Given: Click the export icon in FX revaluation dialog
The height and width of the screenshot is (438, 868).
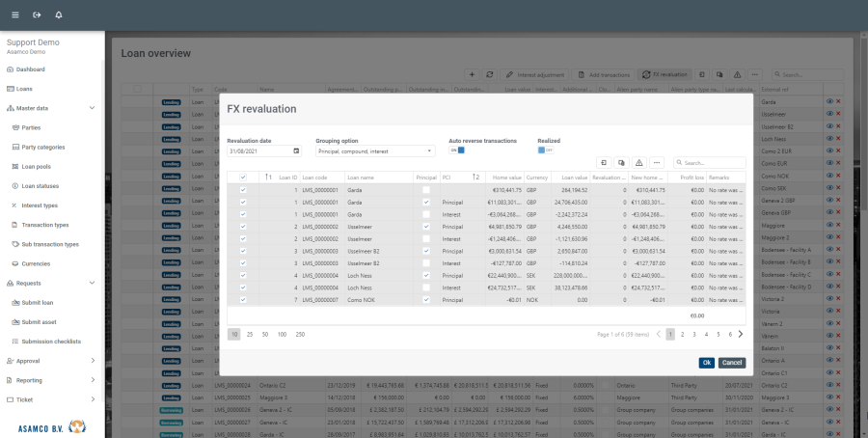Looking at the screenshot, I should tap(604, 163).
